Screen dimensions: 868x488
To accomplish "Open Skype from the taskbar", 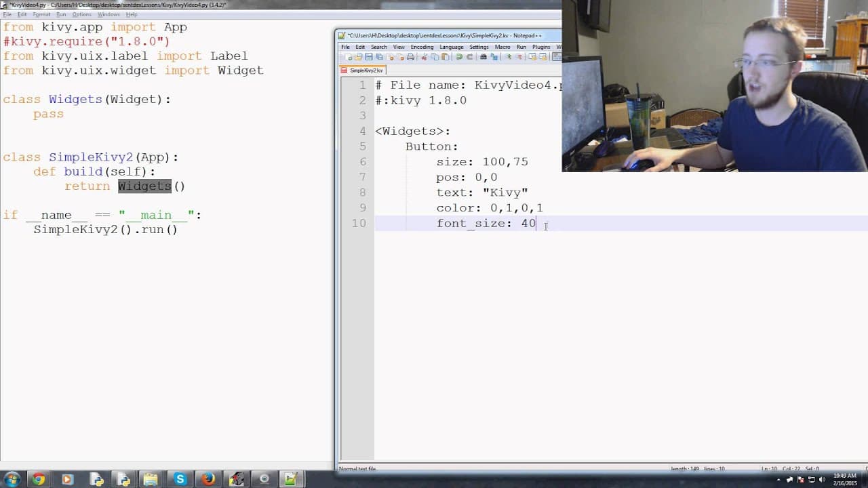I will coord(180,479).
